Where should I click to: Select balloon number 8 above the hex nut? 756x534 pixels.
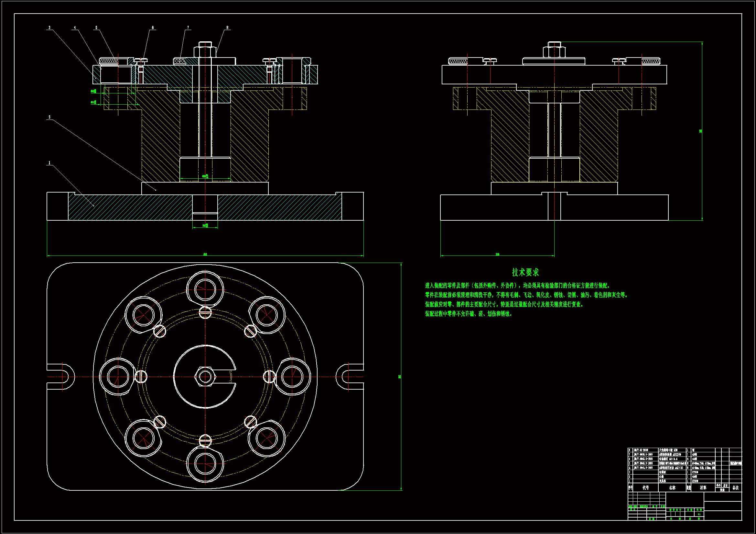pyautogui.click(x=227, y=28)
